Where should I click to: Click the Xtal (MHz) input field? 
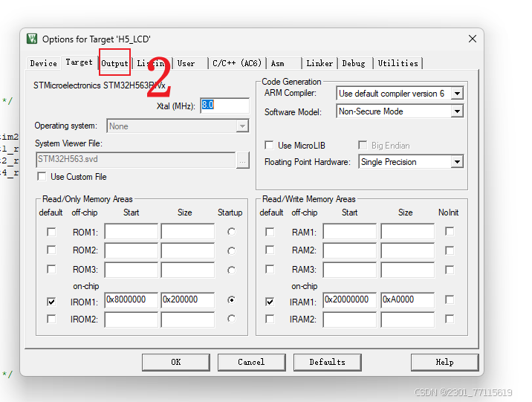(x=224, y=106)
